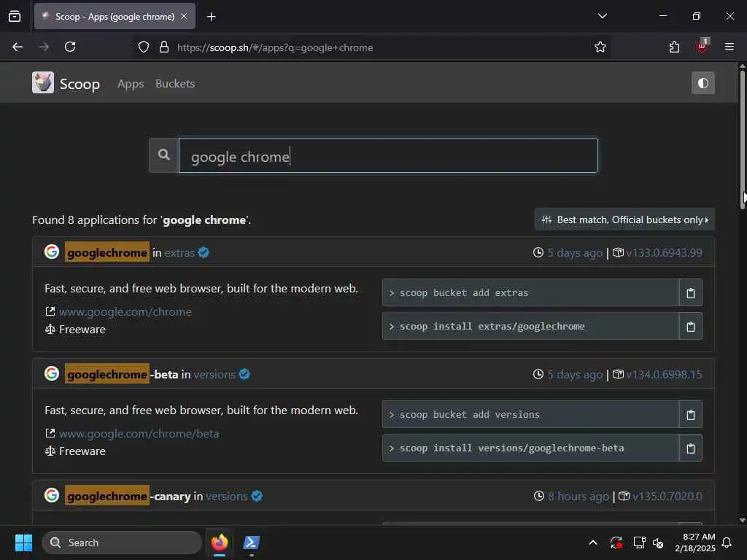Click the Google icon beside googlechrome-beta
Screen dimensions: 747x560
click(52, 373)
